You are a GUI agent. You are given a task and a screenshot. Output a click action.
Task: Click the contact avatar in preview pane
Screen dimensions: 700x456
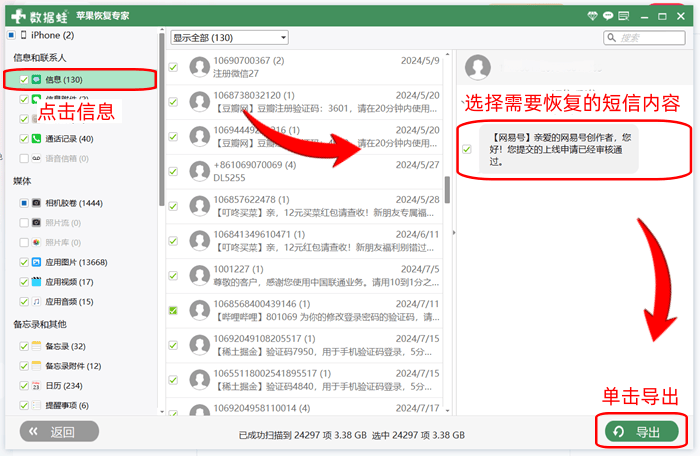(x=479, y=67)
